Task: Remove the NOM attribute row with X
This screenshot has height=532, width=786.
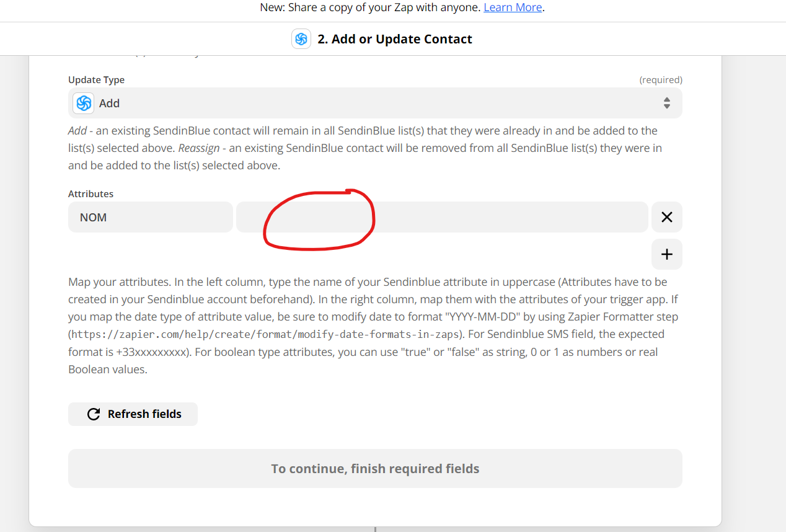Action: [x=667, y=217]
